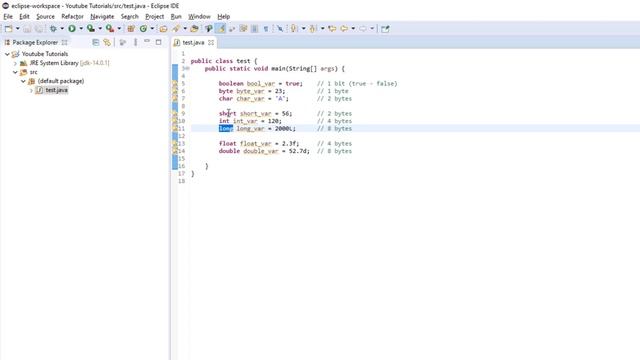Image resolution: width=640 pixels, height=360 pixels.
Task: Close the test.java editor tab
Action: 211,42
